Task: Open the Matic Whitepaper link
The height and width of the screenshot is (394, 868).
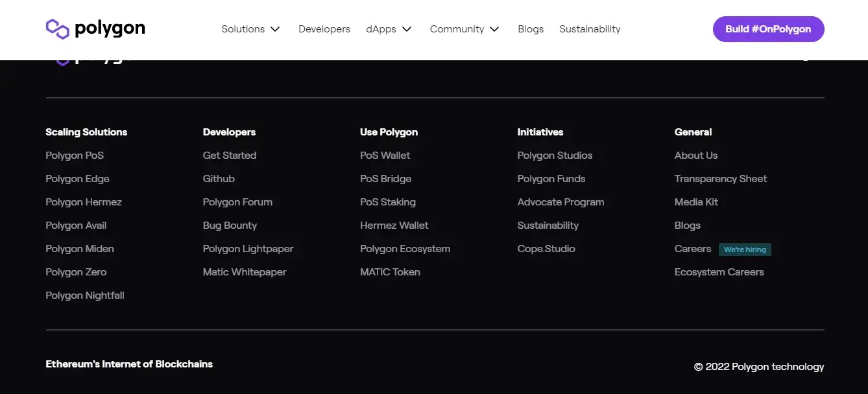Action: coord(245,272)
